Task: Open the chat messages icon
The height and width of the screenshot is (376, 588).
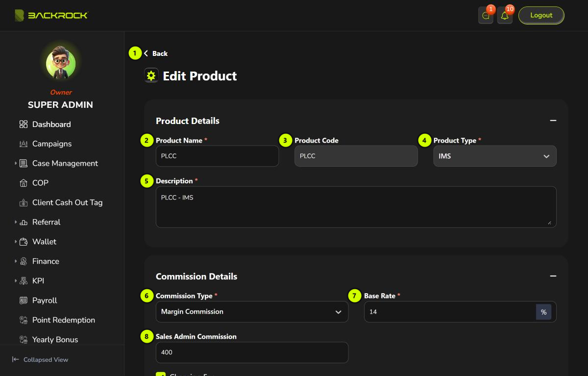Action: click(x=486, y=16)
